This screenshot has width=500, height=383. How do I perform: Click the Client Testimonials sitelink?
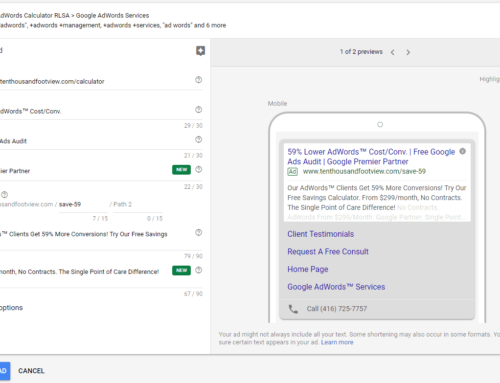321,234
